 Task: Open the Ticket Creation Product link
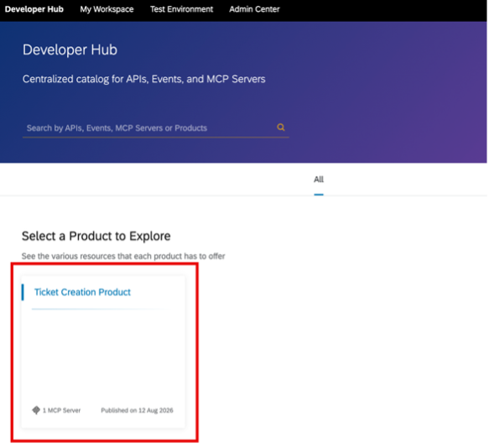(x=82, y=292)
